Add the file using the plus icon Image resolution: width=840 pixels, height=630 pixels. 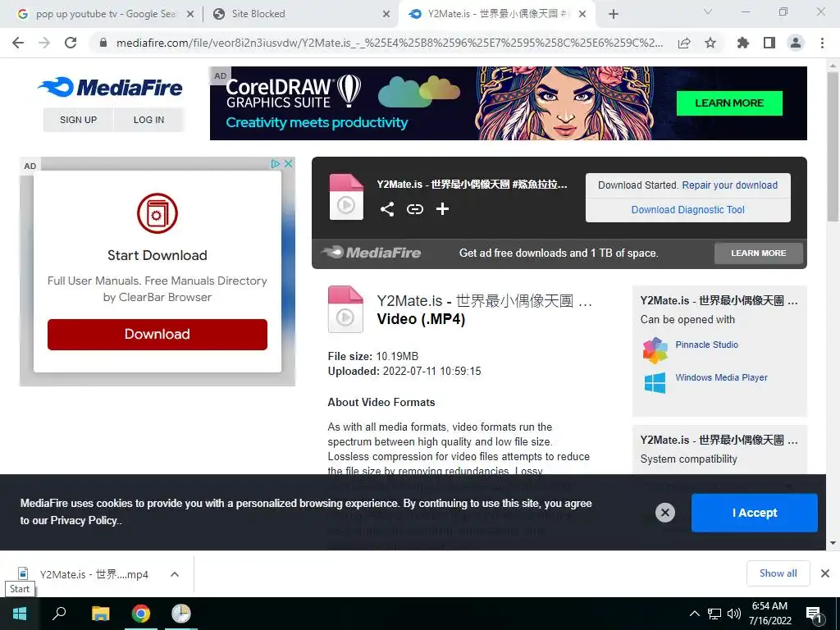click(x=442, y=209)
